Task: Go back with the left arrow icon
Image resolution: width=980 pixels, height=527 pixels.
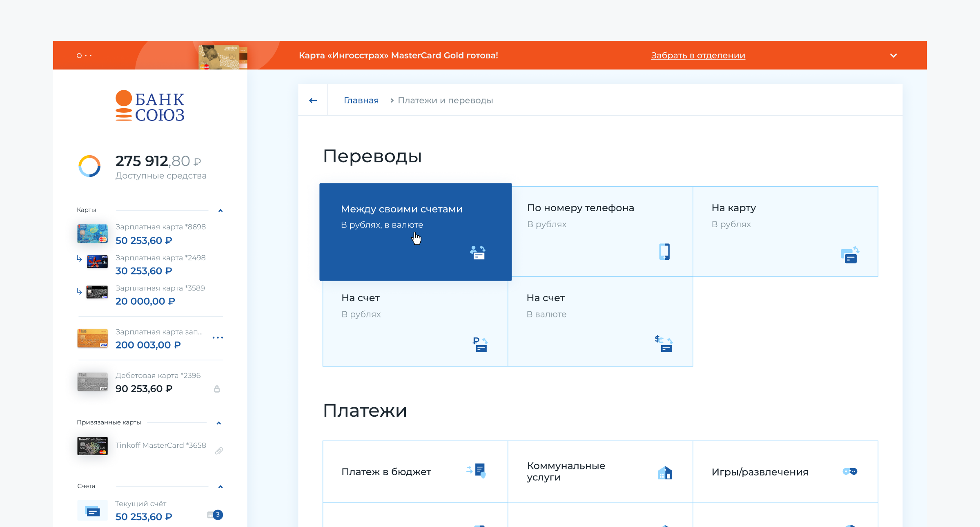Action: (x=313, y=100)
